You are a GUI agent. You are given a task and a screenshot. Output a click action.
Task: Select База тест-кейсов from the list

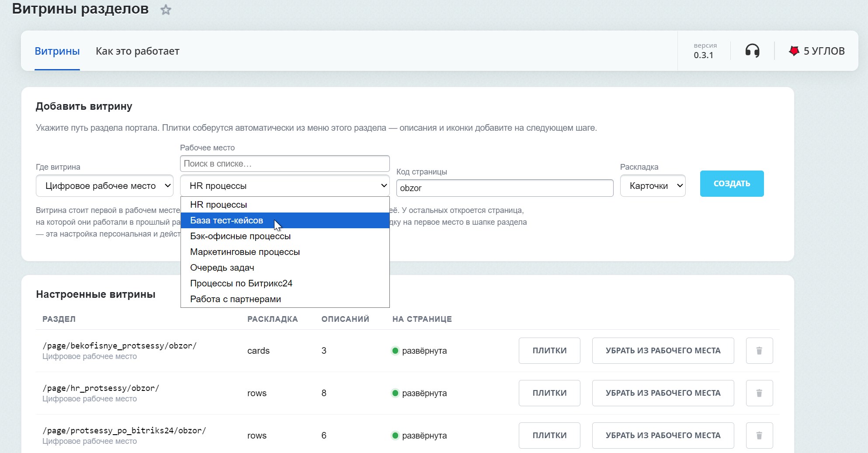(x=285, y=220)
